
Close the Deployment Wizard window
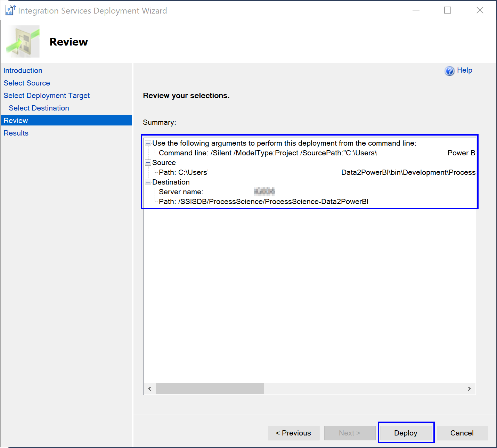click(480, 10)
